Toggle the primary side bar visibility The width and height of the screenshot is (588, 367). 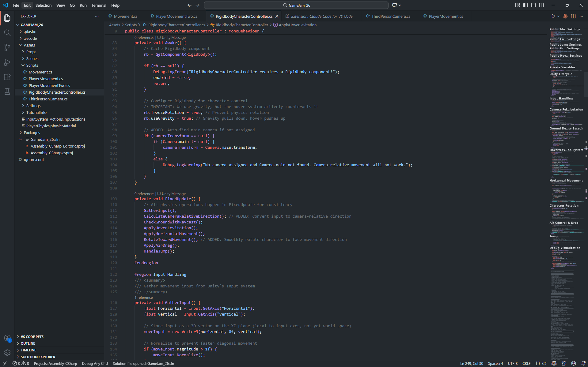(x=525, y=5)
